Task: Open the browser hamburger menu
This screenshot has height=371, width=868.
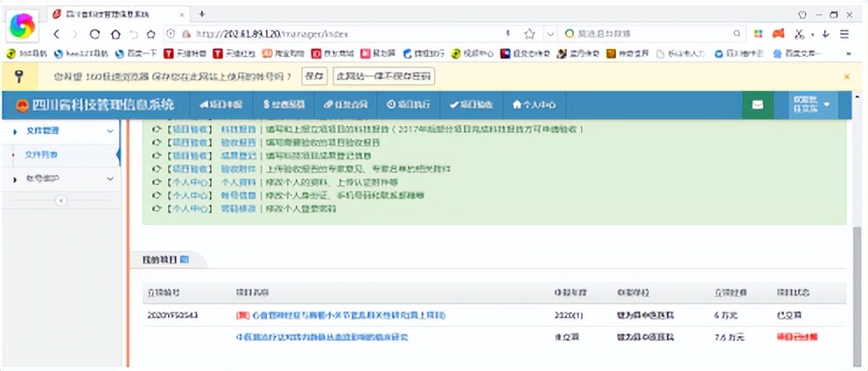Action: coord(844,34)
